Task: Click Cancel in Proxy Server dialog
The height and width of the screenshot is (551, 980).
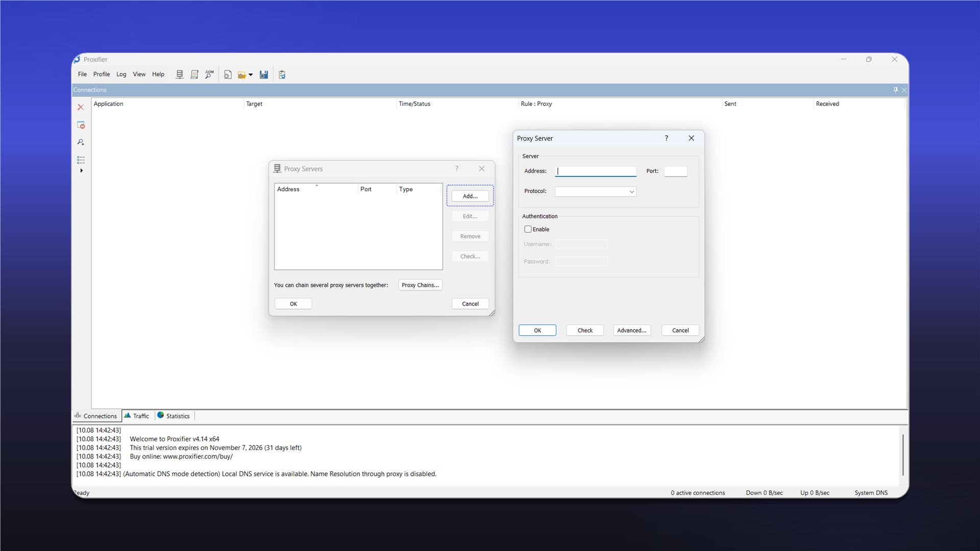Action: 680,330
